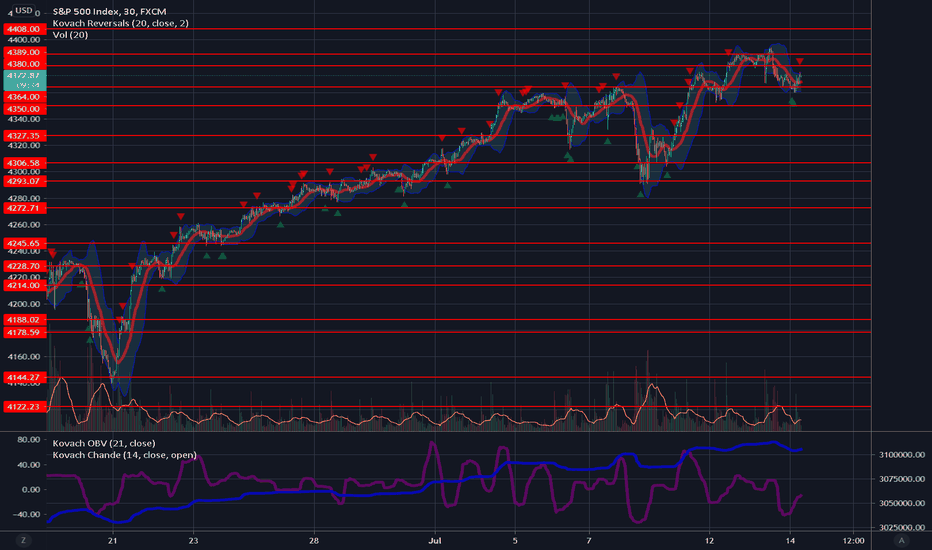The height and width of the screenshot is (550, 932).
Task: Click the 4122.23 red price label
Action: tap(24, 407)
